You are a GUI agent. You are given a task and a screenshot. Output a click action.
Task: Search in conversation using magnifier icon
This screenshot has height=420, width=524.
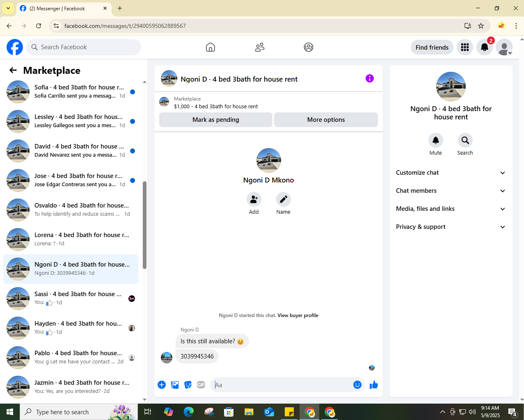[465, 140]
